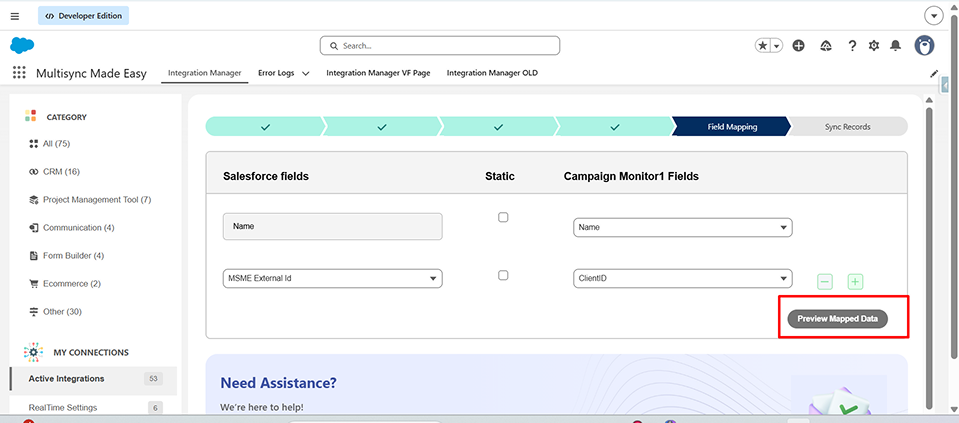Open RealTime Settings in My Connections

pos(62,408)
